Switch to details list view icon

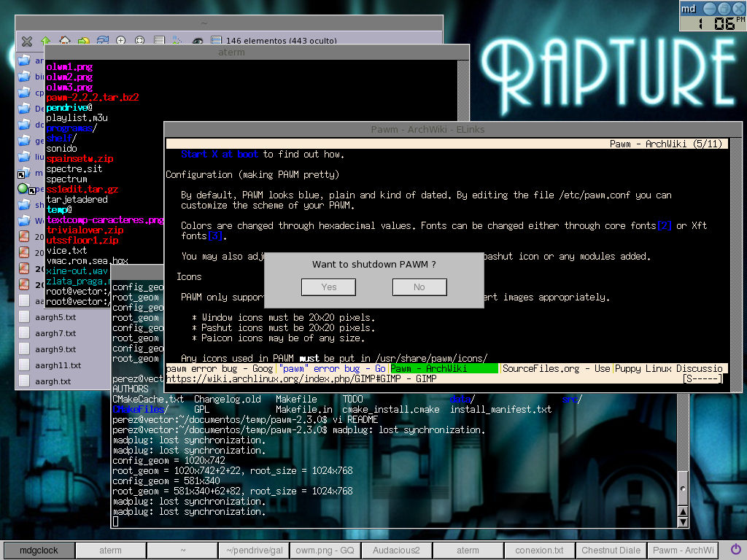159,41
